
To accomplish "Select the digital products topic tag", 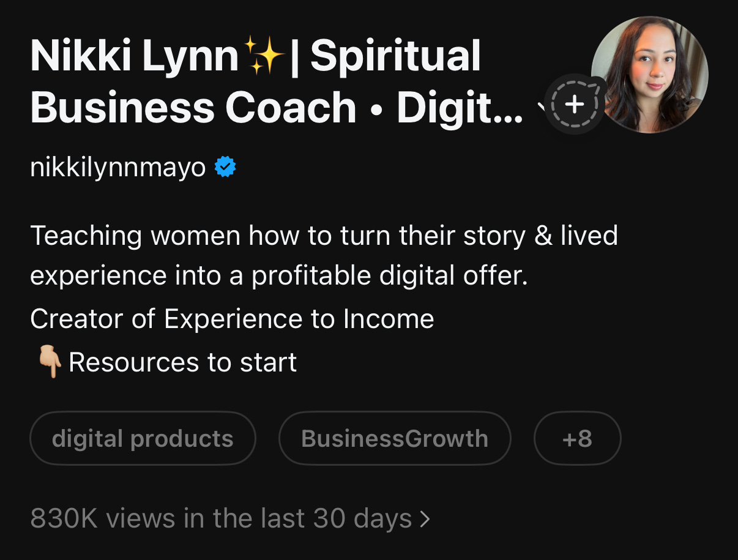I will 143,438.
